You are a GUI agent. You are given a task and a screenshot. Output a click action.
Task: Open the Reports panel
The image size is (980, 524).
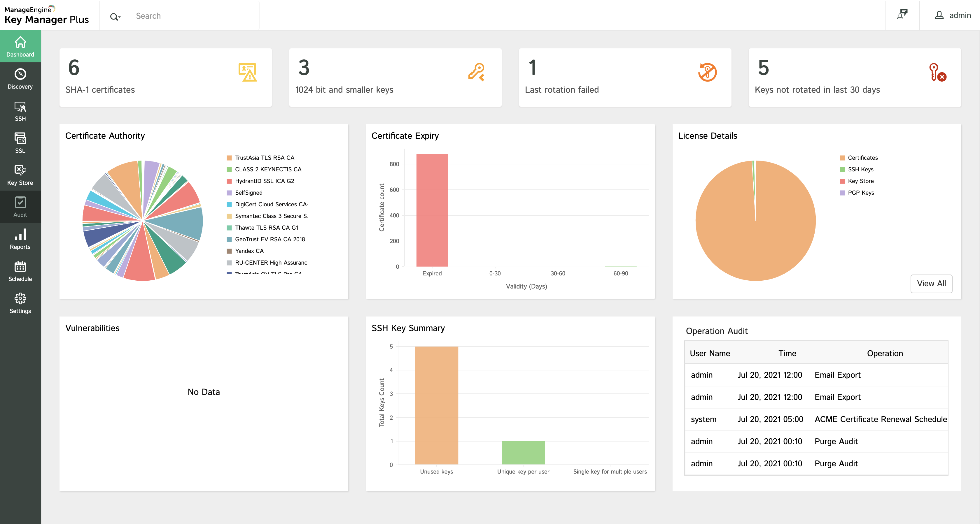click(20, 238)
